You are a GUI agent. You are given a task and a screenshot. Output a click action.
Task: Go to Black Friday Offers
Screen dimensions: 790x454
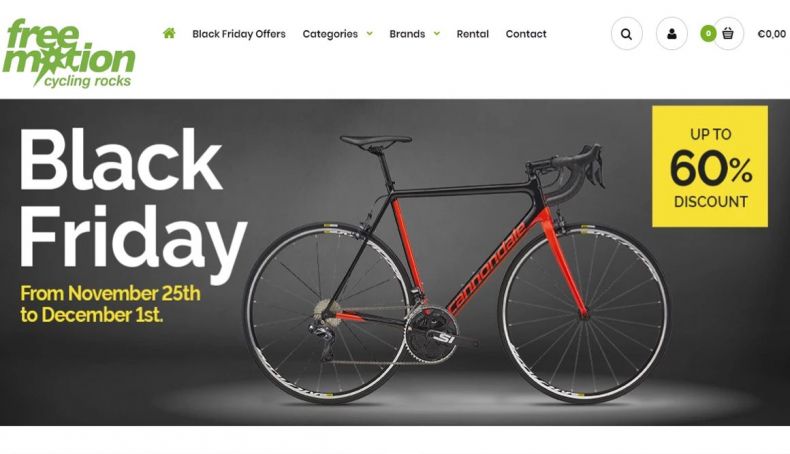pos(239,34)
